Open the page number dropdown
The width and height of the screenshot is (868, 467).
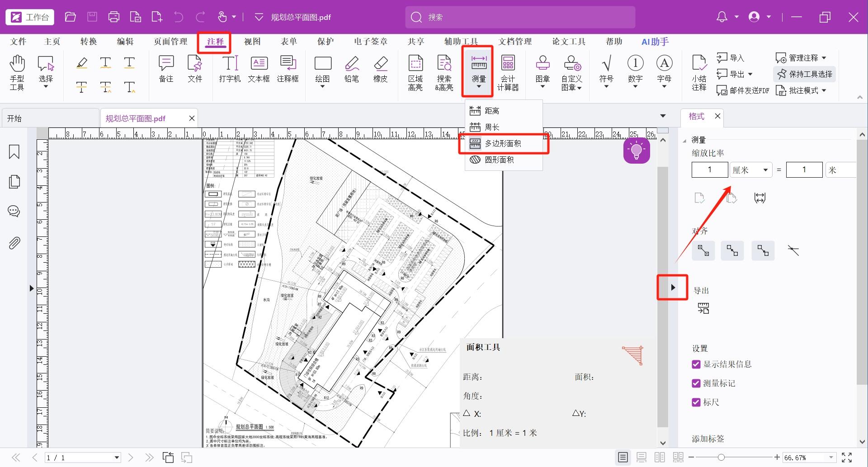[117, 458]
